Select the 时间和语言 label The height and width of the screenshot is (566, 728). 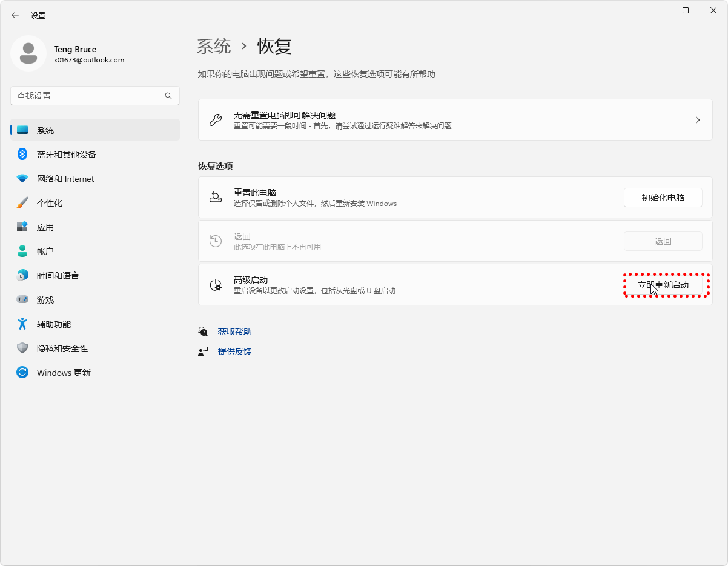58,276
